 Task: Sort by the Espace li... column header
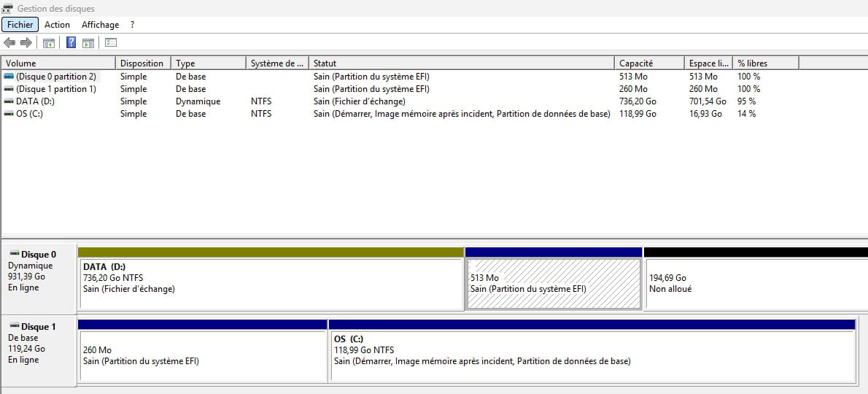click(708, 63)
